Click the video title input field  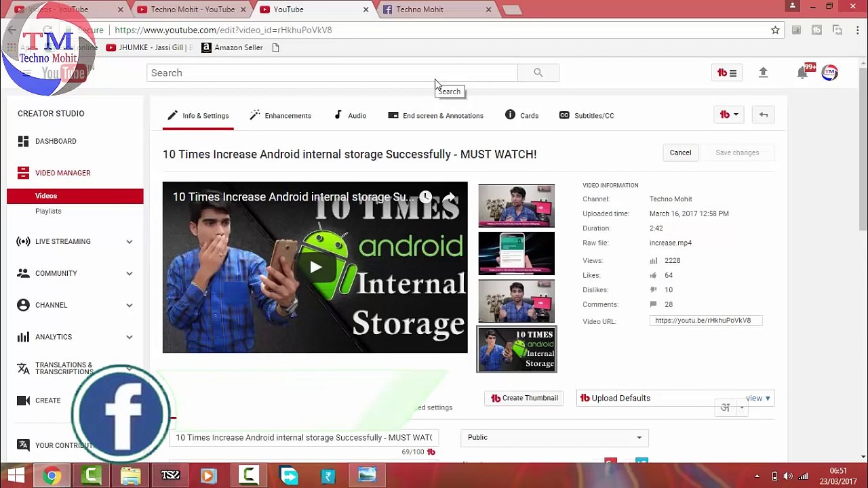pyautogui.click(x=304, y=438)
